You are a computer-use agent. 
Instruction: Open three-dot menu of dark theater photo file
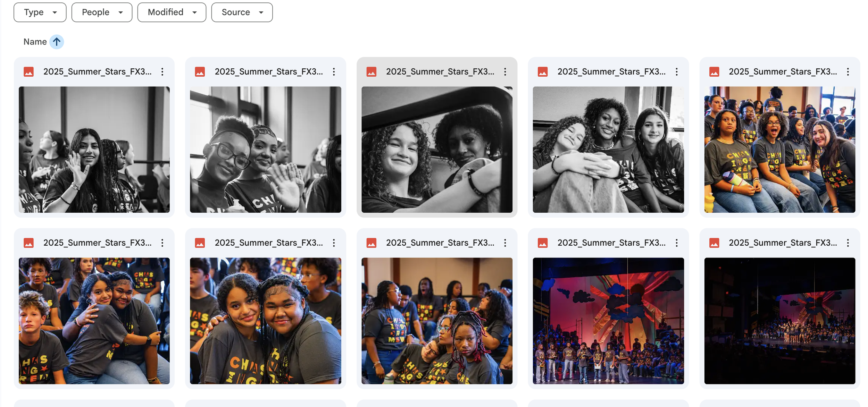pos(848,243)
